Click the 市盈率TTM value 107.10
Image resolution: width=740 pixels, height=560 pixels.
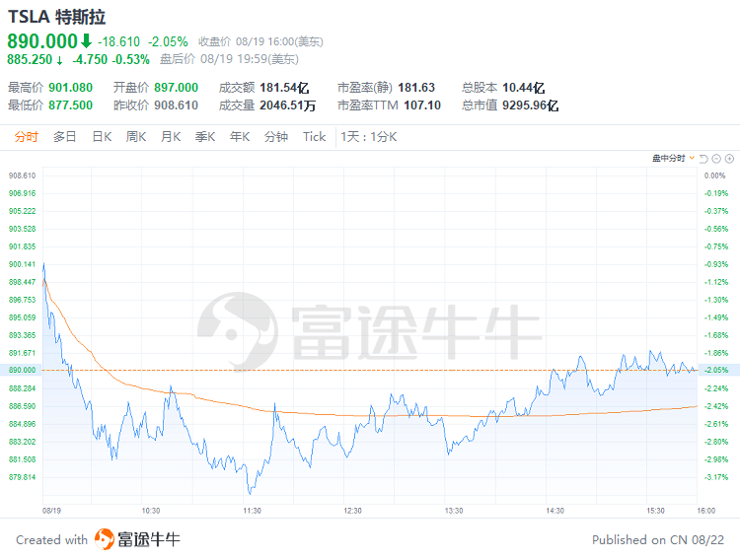coord(422,105)
